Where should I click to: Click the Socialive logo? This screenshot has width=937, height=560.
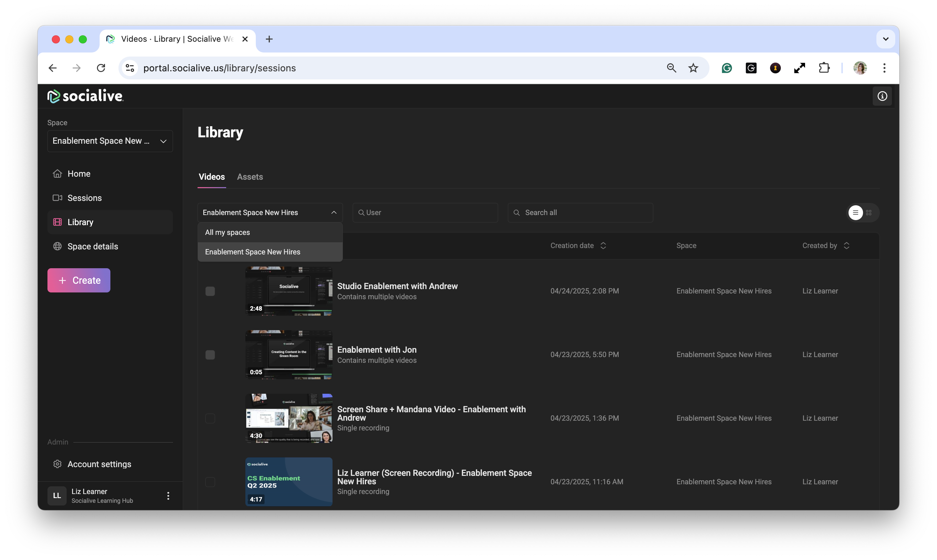pos(86,96)
